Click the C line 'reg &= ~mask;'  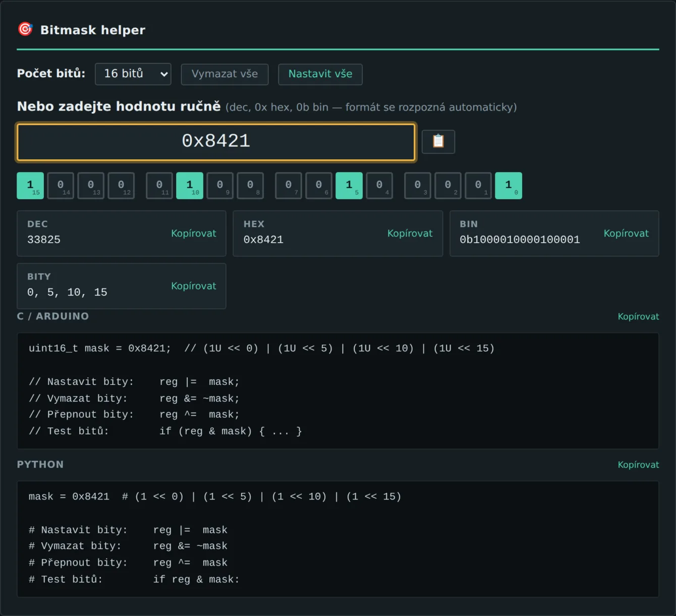point(199,399)
